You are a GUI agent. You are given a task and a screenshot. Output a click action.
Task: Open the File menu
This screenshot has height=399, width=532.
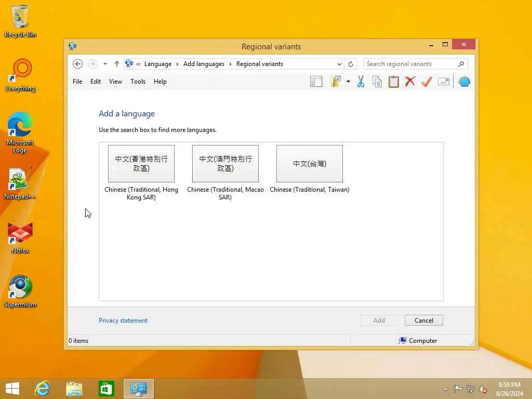[x=77, y=82]
